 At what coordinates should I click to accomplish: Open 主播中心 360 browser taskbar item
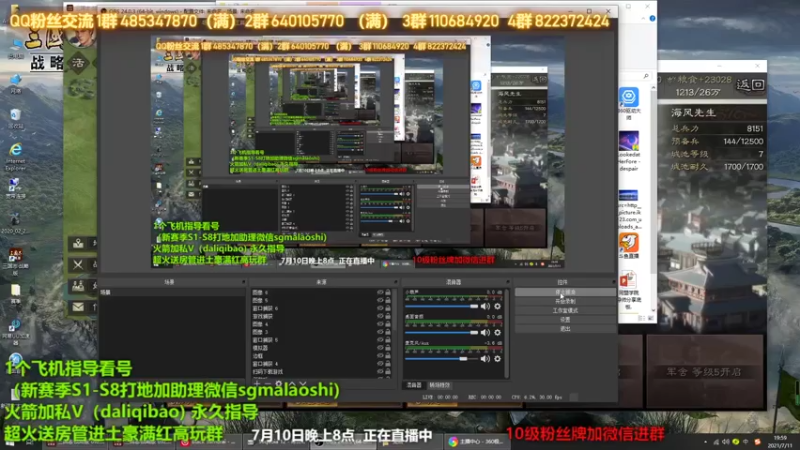coord(476,442)
